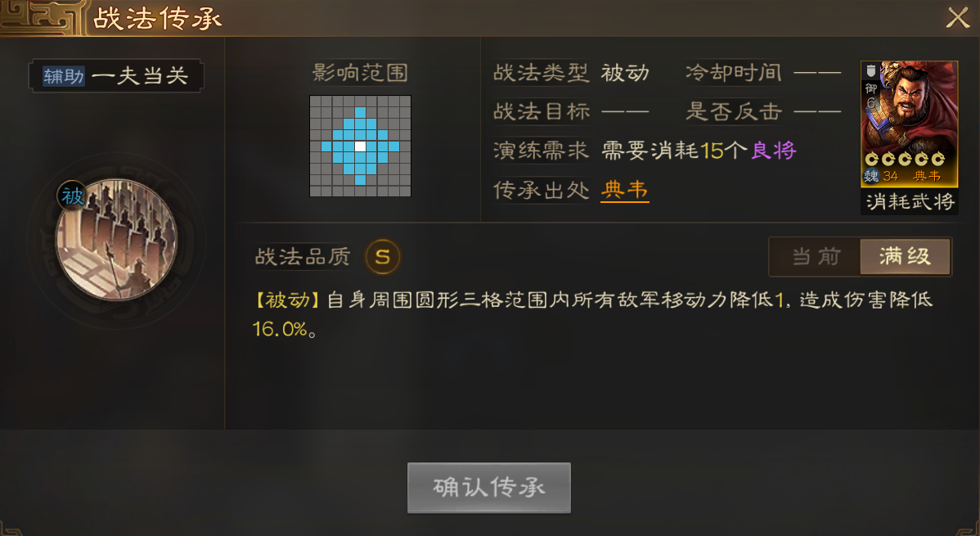Click the round 一夫当关 skill artwork
Screen dimensions: 980x536
[117, 240]
